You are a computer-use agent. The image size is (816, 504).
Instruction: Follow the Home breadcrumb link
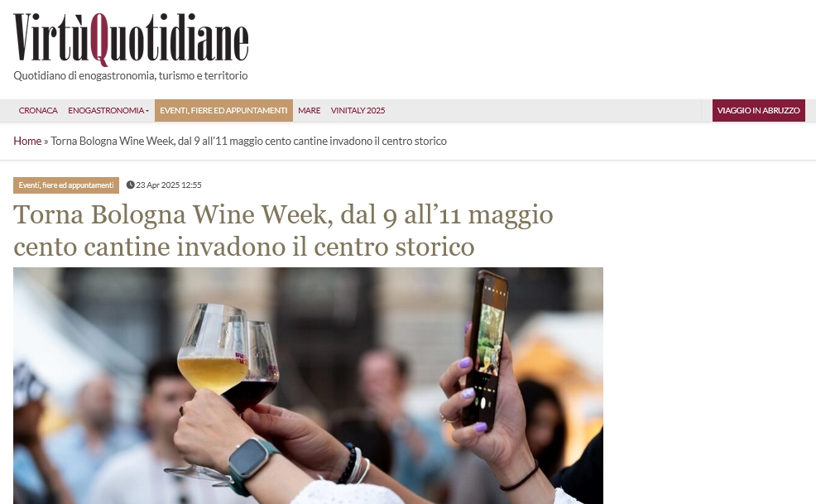click(x=27, y=141)
